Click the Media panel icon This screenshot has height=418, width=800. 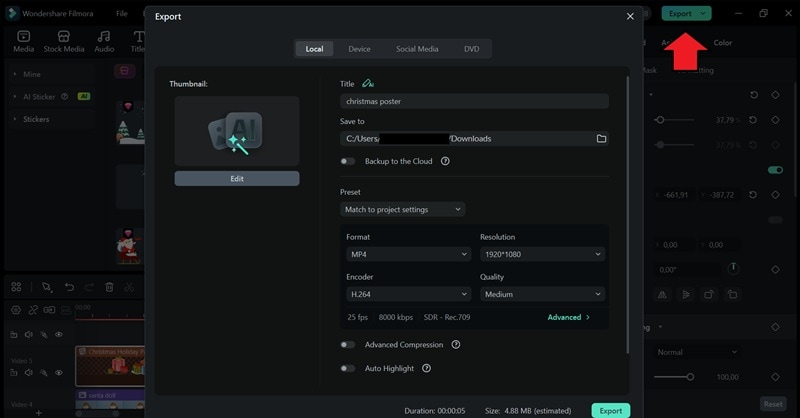pos(23,40)
